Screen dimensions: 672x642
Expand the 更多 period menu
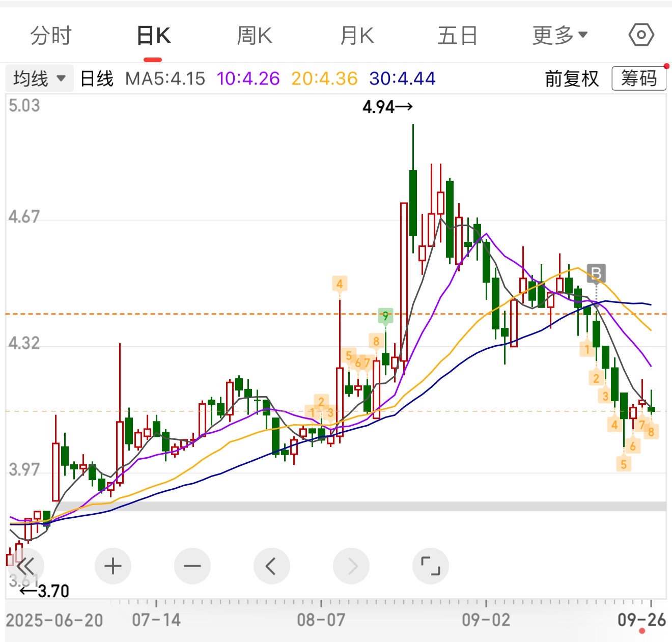559,36
